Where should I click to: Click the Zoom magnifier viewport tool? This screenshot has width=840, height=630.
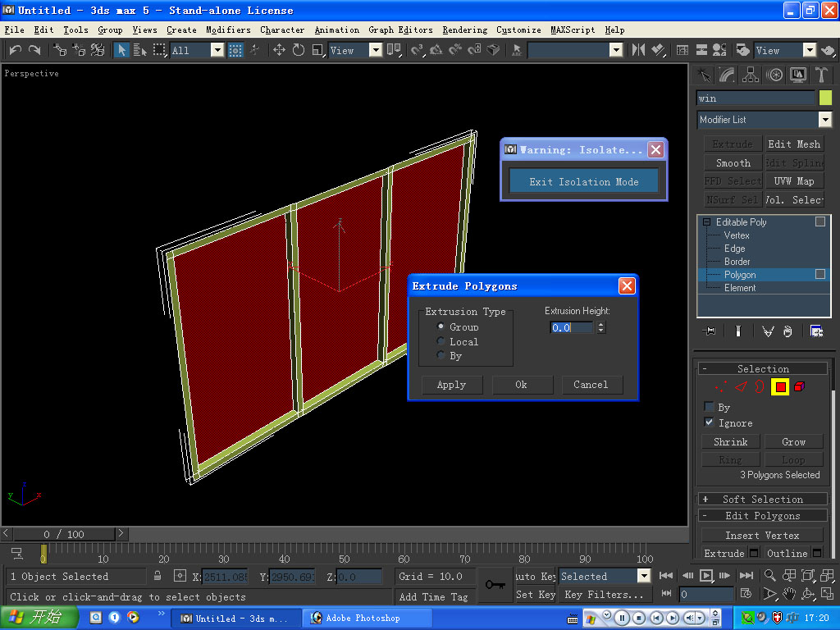point(770,576)
